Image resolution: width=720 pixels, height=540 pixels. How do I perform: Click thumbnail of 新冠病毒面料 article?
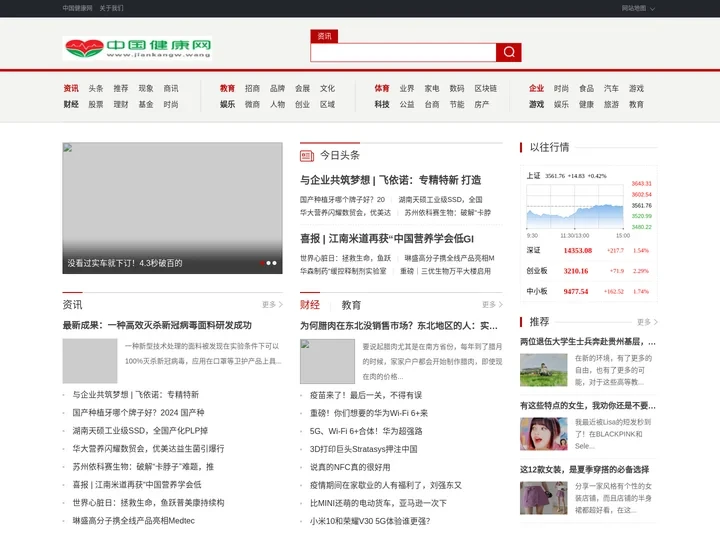[90, 361]
